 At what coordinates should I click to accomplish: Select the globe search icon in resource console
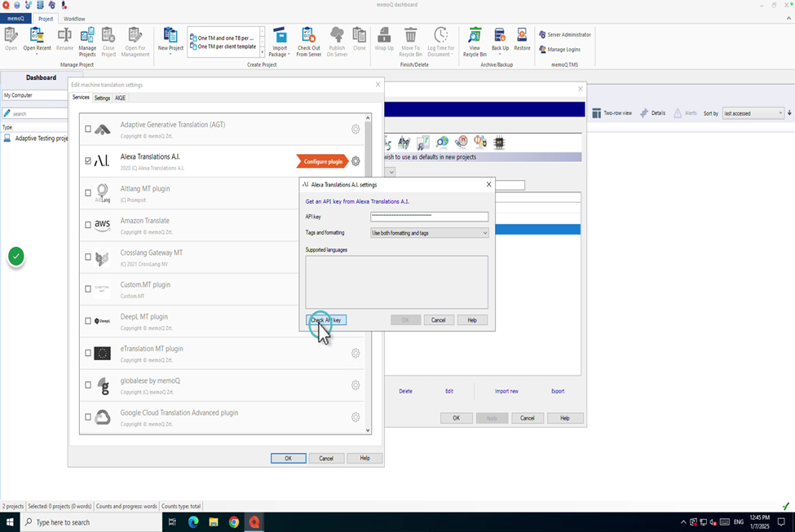coord(442,143)
